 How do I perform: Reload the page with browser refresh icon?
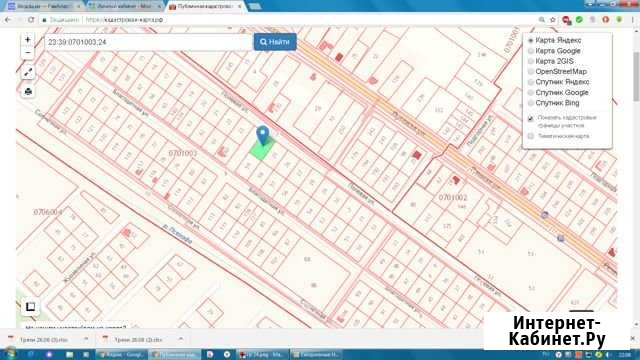31,20
